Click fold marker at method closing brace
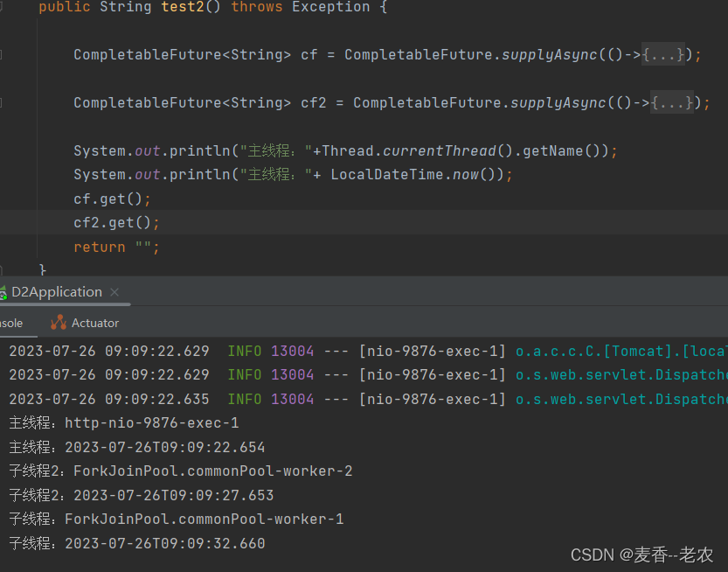 [x=2, y=269]
